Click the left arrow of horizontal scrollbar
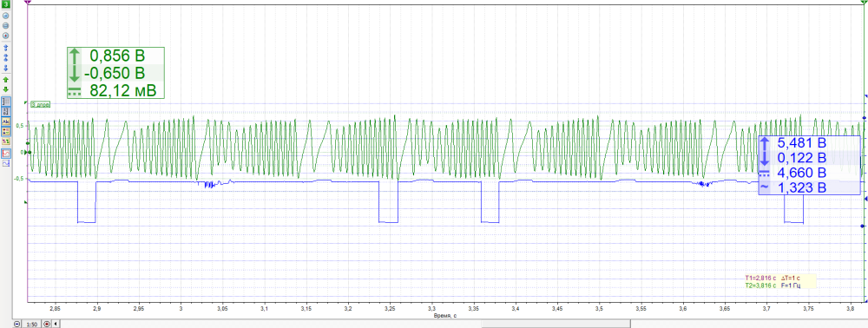The width and height of the screenshot is (868, 328). pyautogui.click(x=56, y=324)
